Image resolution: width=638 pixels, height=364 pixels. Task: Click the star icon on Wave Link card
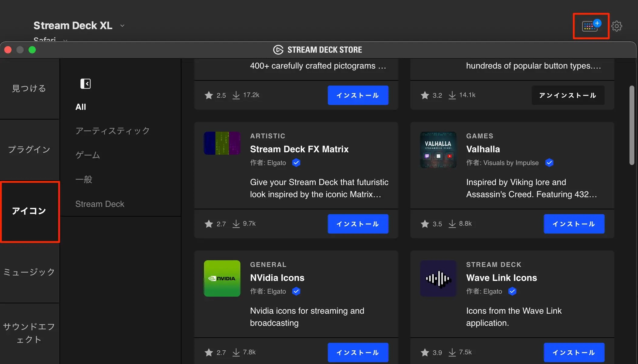(x=425, y=352)
